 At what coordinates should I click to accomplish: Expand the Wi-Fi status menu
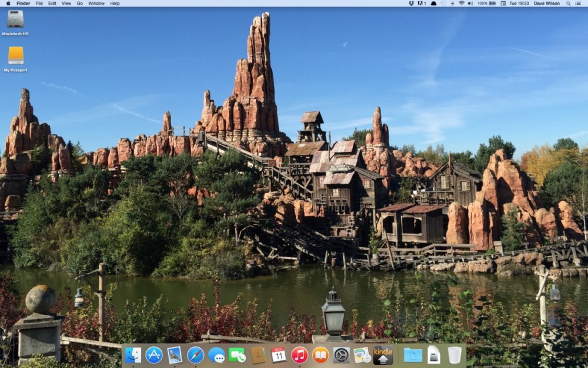(462, 4)
